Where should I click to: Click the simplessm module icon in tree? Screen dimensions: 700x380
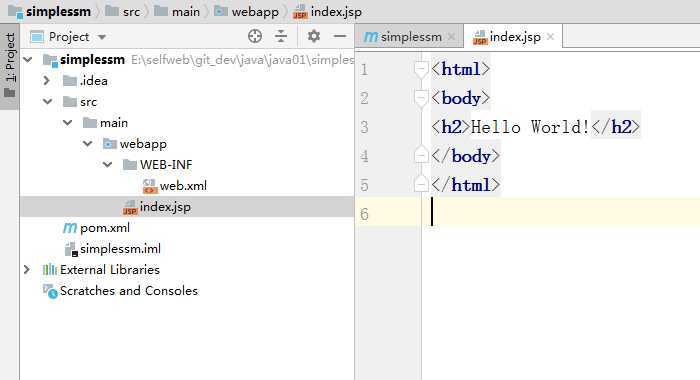tap(50, 60)
